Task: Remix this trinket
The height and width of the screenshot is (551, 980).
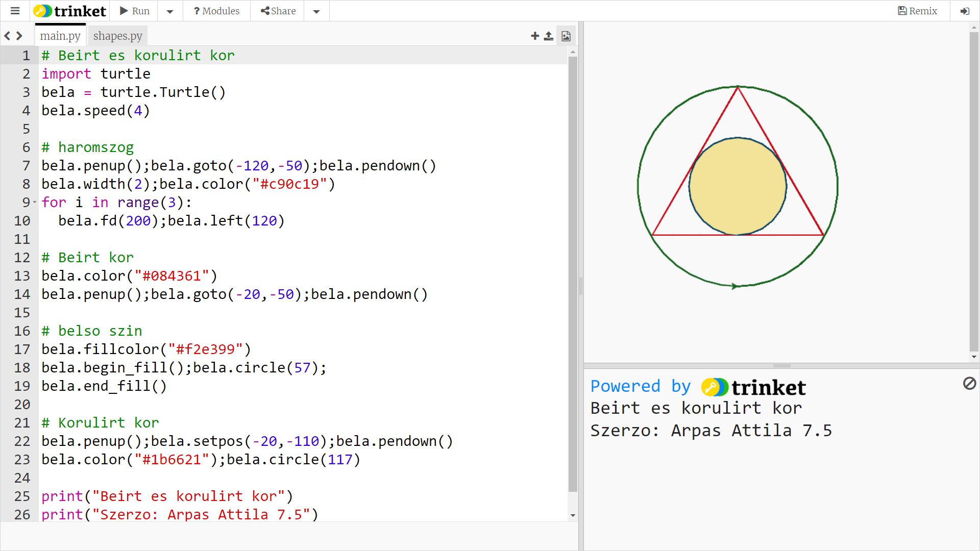Action: (x=918, y=11)
